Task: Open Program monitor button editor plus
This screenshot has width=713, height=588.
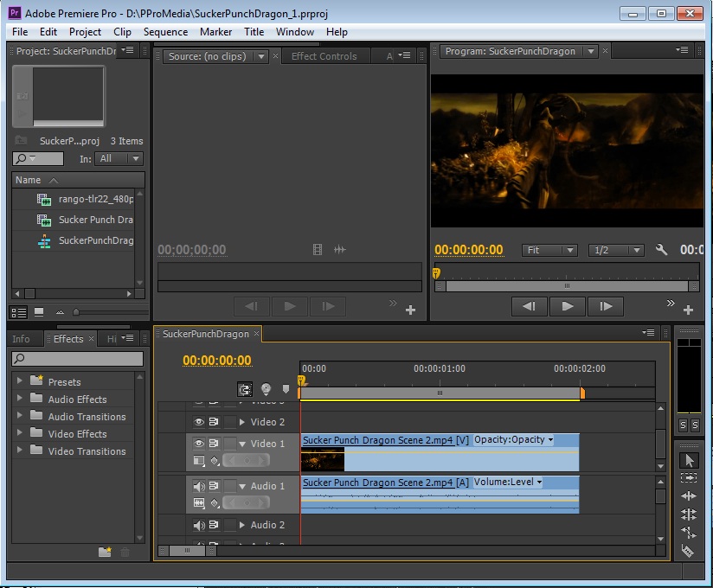Action: pyautogui.click(x=688, y=310)
